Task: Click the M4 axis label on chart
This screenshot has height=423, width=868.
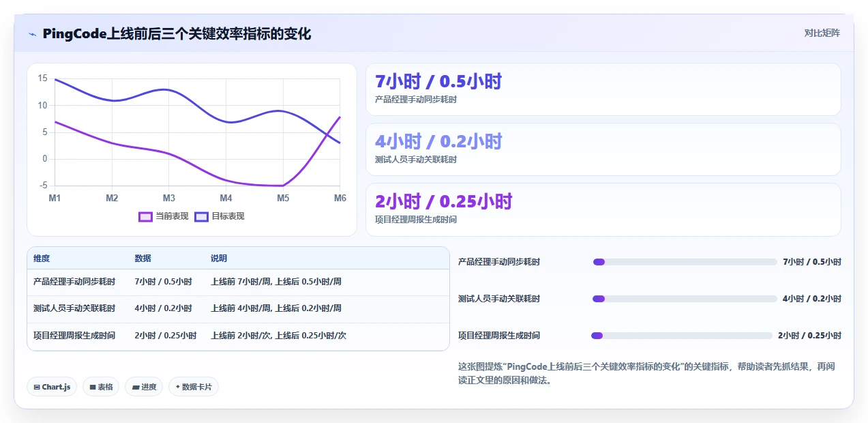Action: pos(226,198)
